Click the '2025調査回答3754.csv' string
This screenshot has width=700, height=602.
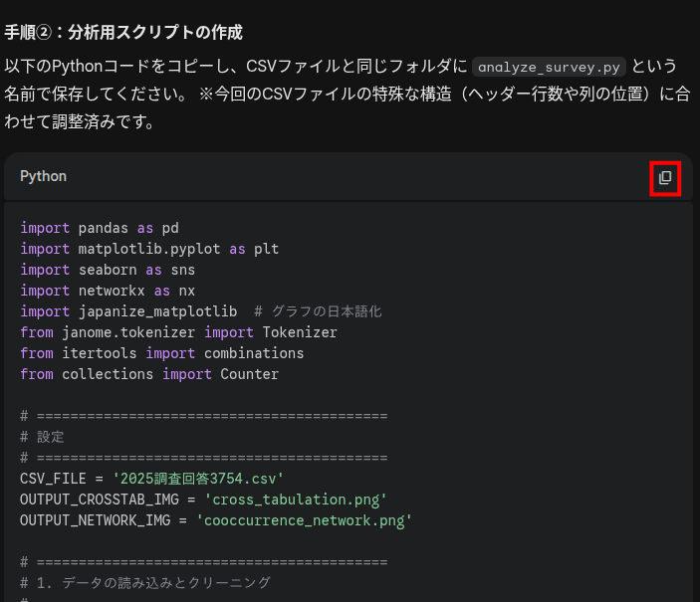198,478
